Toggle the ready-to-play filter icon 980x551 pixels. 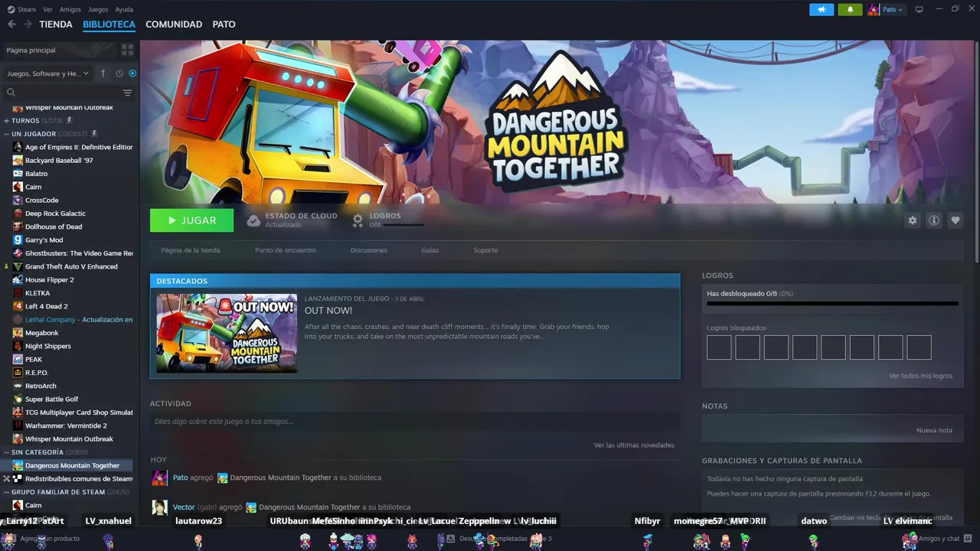point(132,73)
